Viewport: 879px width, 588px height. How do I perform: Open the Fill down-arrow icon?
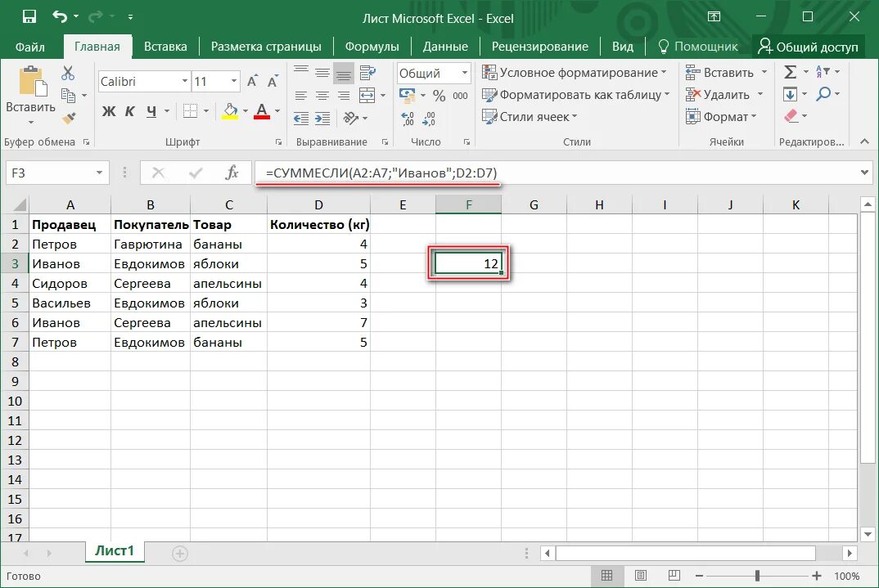(x=791, y=94)
